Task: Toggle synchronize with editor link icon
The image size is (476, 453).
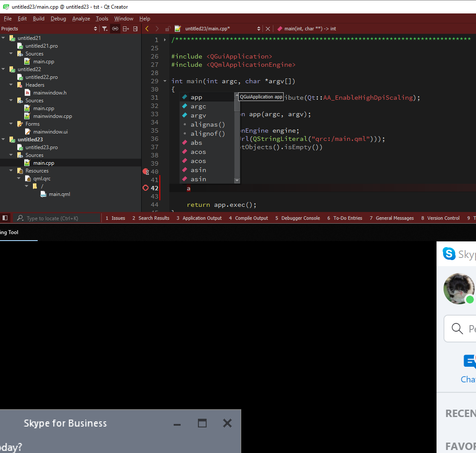Action: pos(115,29)
